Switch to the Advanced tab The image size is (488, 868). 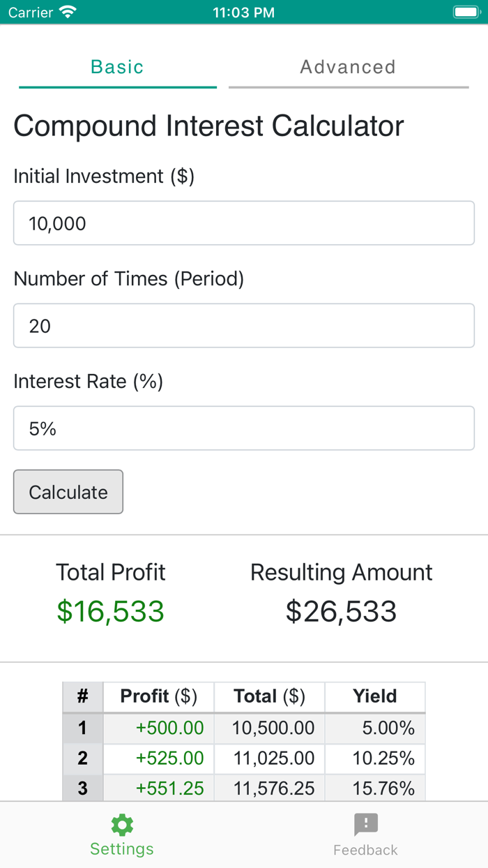coord(348,67)
